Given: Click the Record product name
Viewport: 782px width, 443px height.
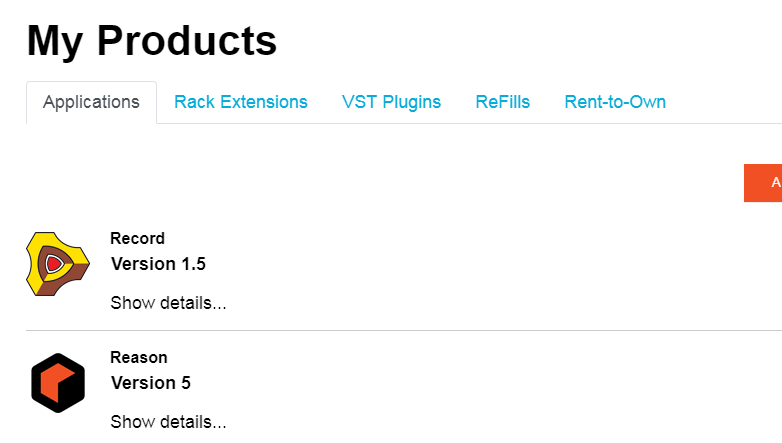Looking at the screenshot, I should point(137,238).
